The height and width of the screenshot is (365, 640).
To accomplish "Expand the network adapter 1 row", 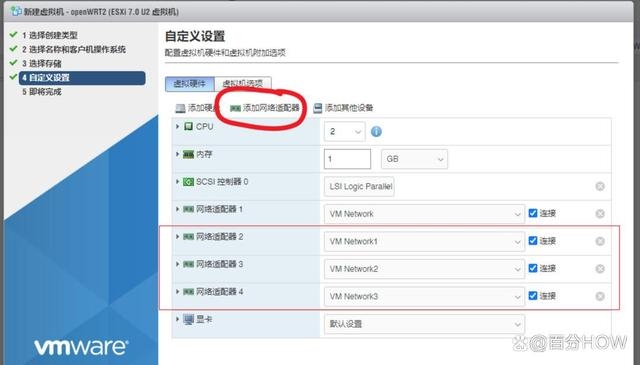I will coord(178,209).
